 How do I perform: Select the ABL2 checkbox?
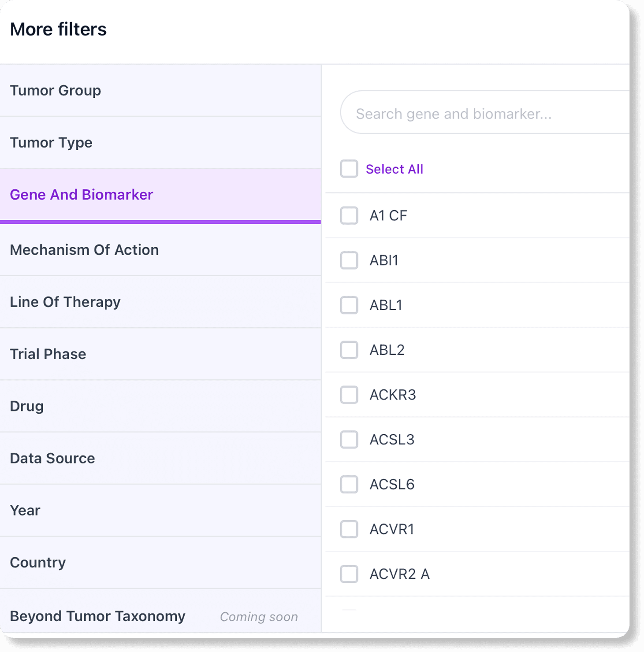coord(349,350)
